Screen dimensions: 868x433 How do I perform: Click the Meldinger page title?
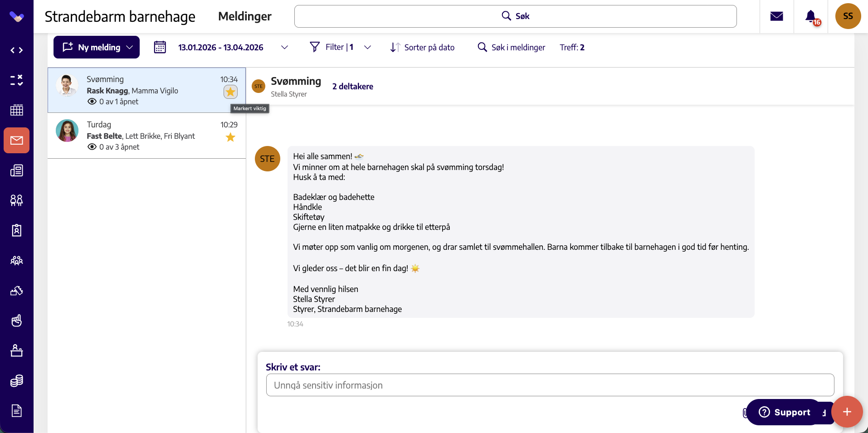pyautogui.click(x=245, y=16)
